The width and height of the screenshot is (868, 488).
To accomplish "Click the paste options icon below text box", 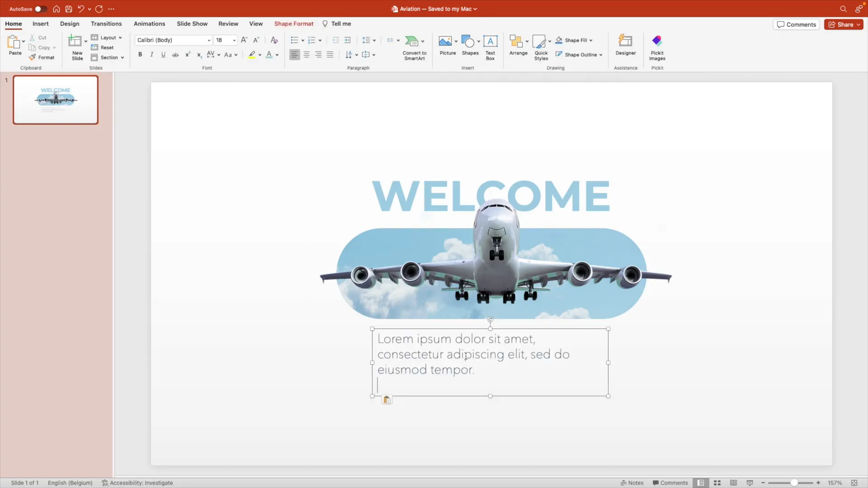I will click(x=387, y=400).
